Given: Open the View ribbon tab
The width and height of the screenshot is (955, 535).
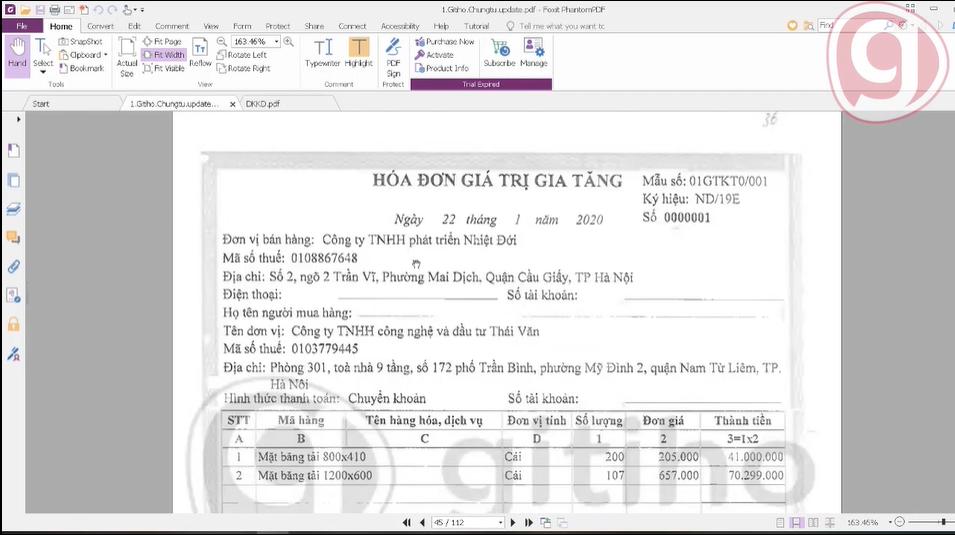Looking at the screenshot, I should (x=211, y=26).
